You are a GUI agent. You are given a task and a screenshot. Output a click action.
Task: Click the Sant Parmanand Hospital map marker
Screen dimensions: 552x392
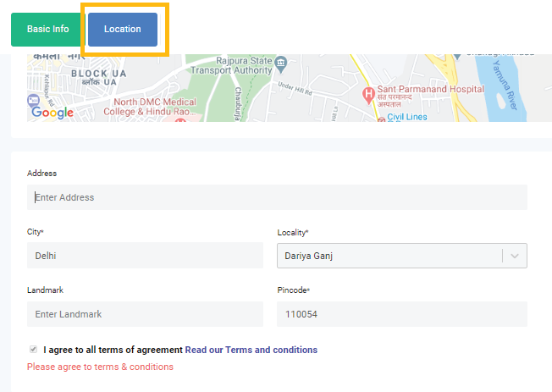[x=368, y=95]
